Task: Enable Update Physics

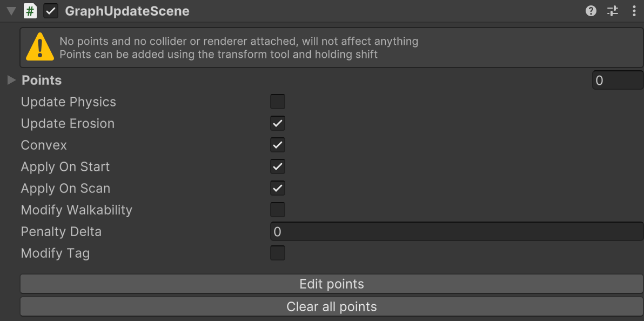Action: pos(278,102)
